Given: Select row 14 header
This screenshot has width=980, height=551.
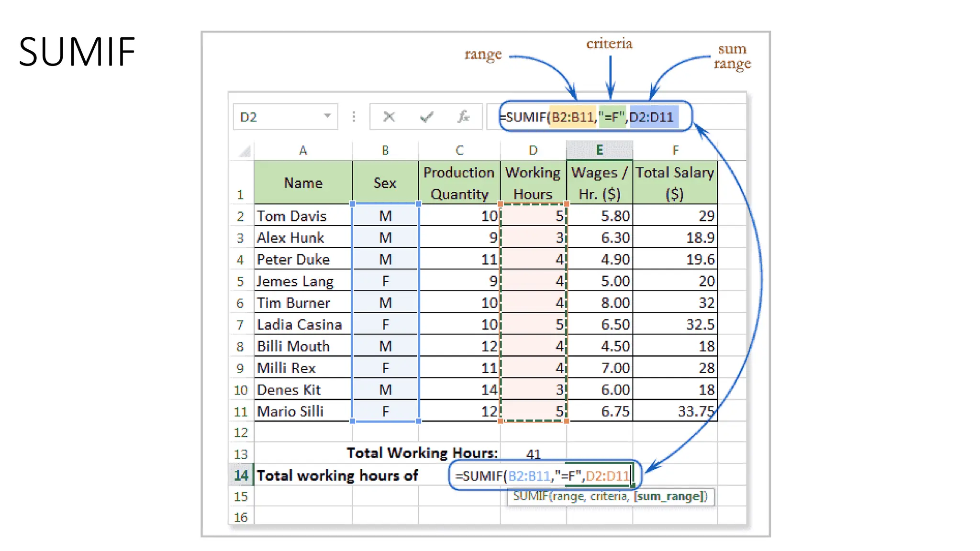Looking at the screenshot, I should click(x=241, y=475).
